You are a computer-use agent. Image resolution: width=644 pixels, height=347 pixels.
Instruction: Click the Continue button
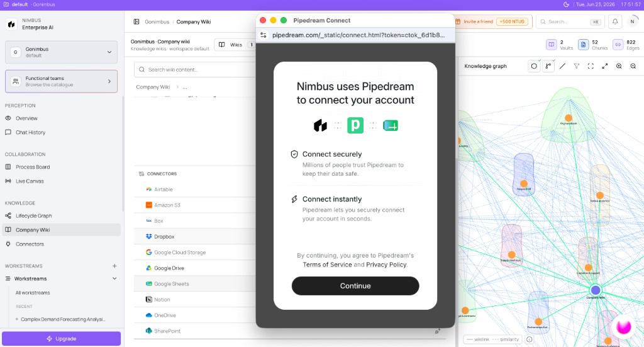[355, 286]
